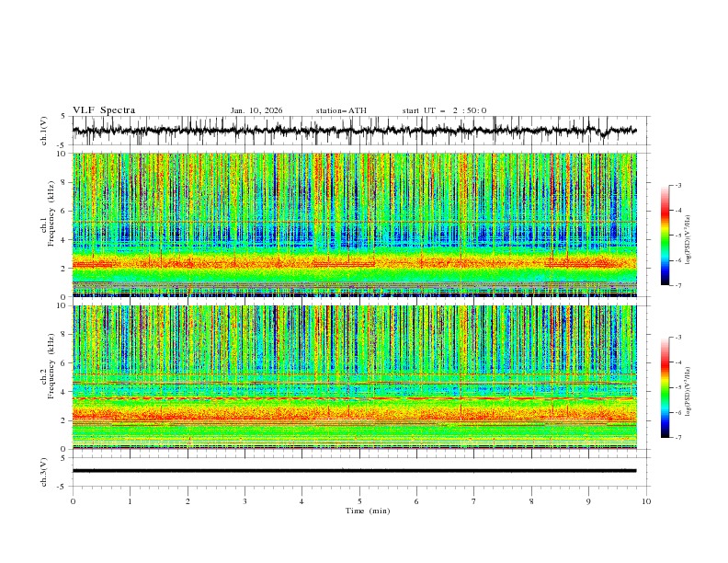
Task: Click the ch.2 spectrogram panel
Action: coord(354,377)
